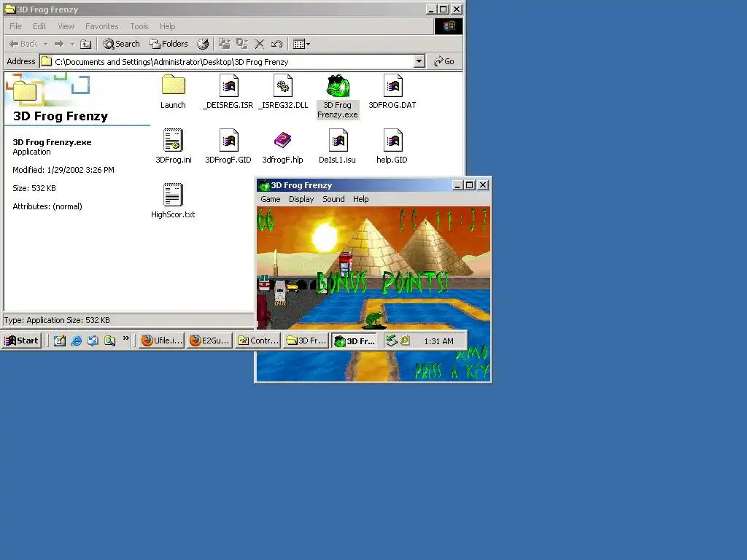Click the Start button on the taskbar
This screenshot has height=560, width=747.
coord(21,341)
